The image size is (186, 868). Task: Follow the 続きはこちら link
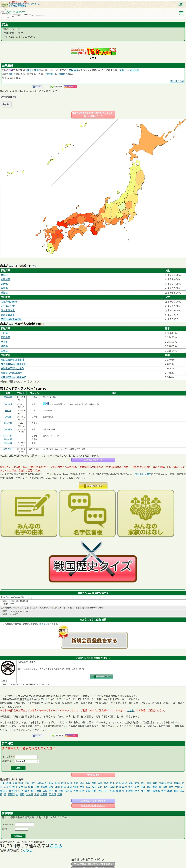[x=177, y=81]
